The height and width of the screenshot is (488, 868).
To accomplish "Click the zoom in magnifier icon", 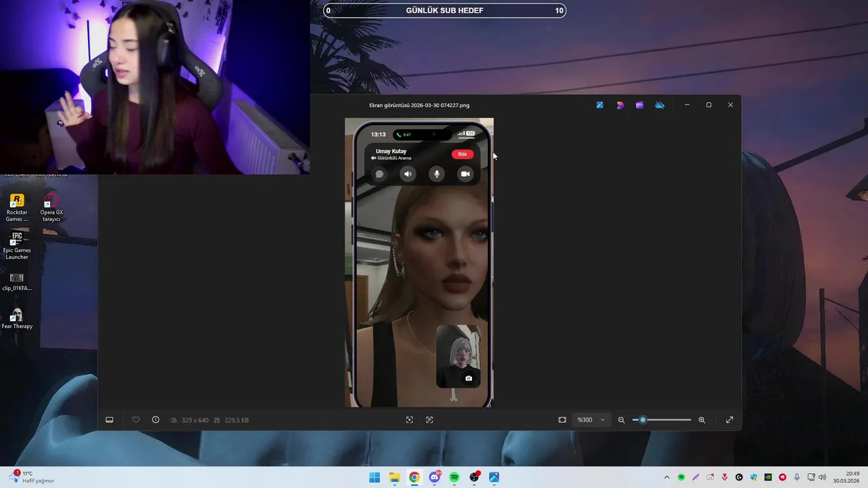I will coord(702,420).
